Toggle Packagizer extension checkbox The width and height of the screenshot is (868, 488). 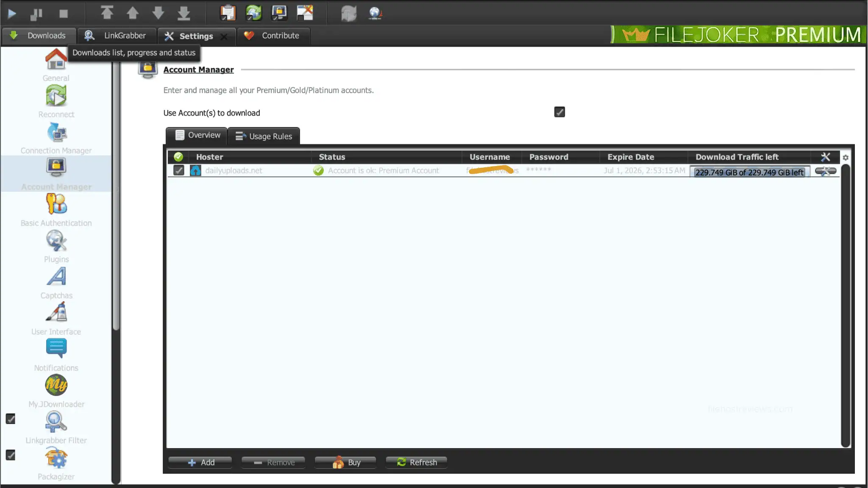(x=11, y=455)
